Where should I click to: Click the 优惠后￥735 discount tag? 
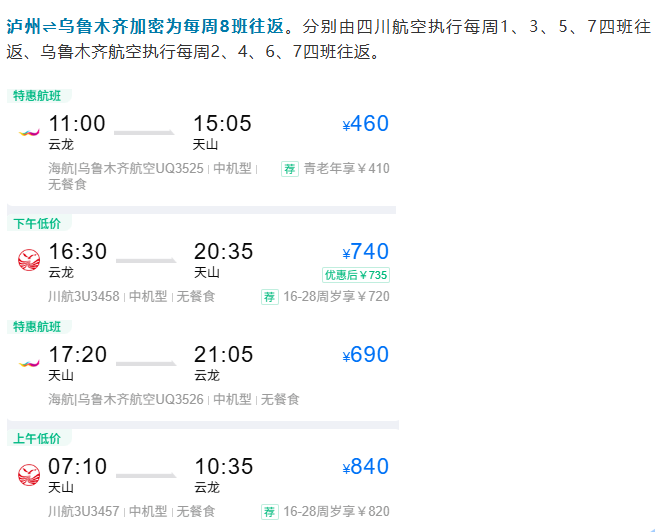355,275
